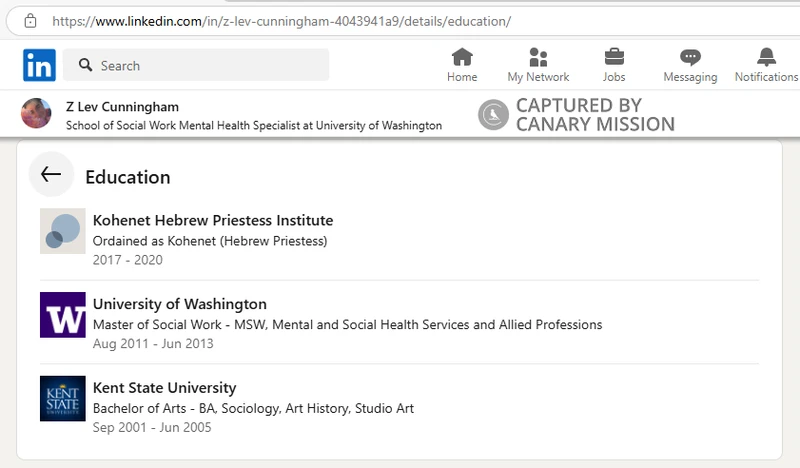Click the Kohenet Institute placeholder logo
This screenshot has height=468, width=800.
coord(63,231)
